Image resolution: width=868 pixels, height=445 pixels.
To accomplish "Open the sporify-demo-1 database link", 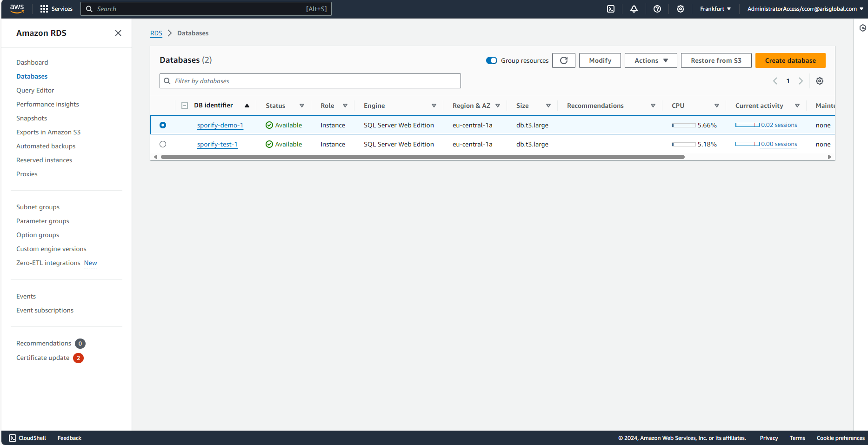I will coord(220,125).
